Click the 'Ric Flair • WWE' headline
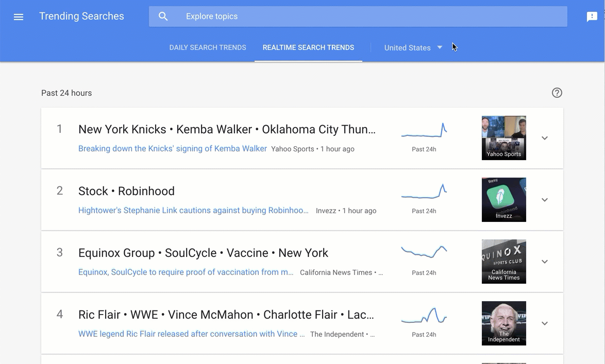 [226, 314]
